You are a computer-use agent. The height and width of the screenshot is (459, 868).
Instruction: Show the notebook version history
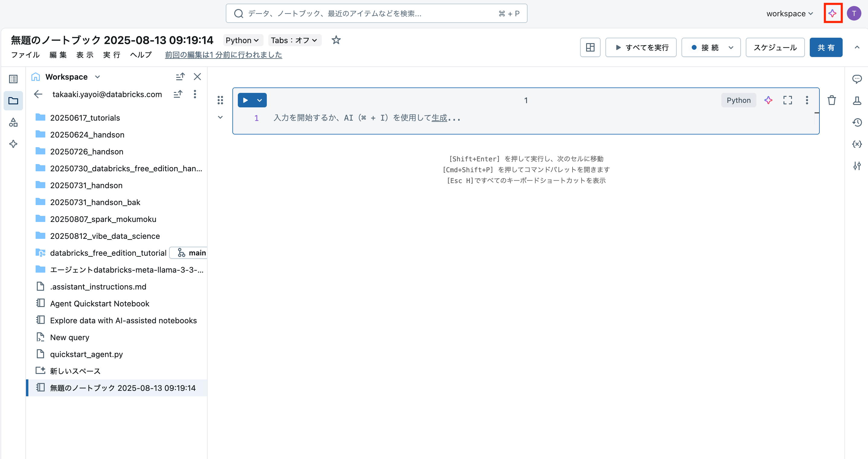[x=857, y=122]
